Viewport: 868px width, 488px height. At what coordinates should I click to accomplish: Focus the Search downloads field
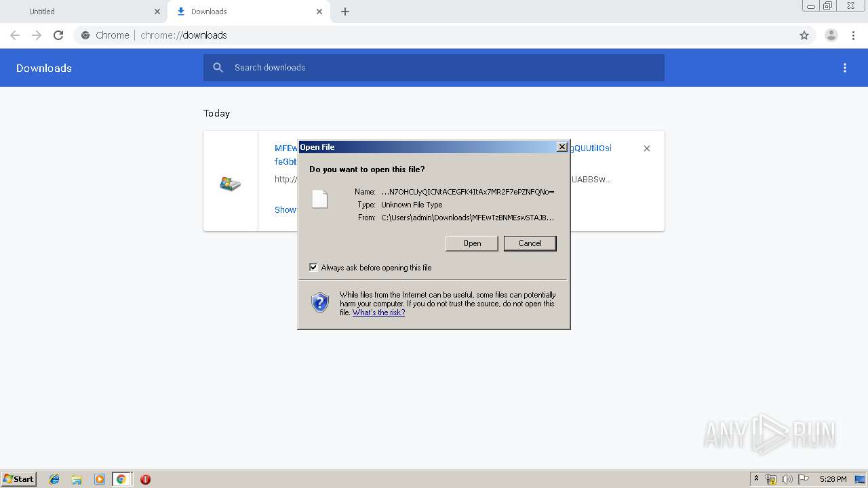coord(434,68)
